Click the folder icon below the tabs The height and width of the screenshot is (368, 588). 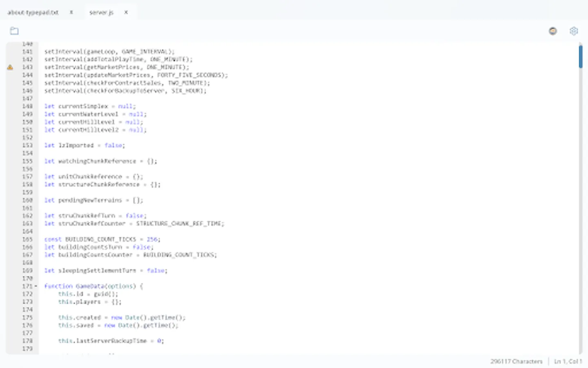coord(14,31)
